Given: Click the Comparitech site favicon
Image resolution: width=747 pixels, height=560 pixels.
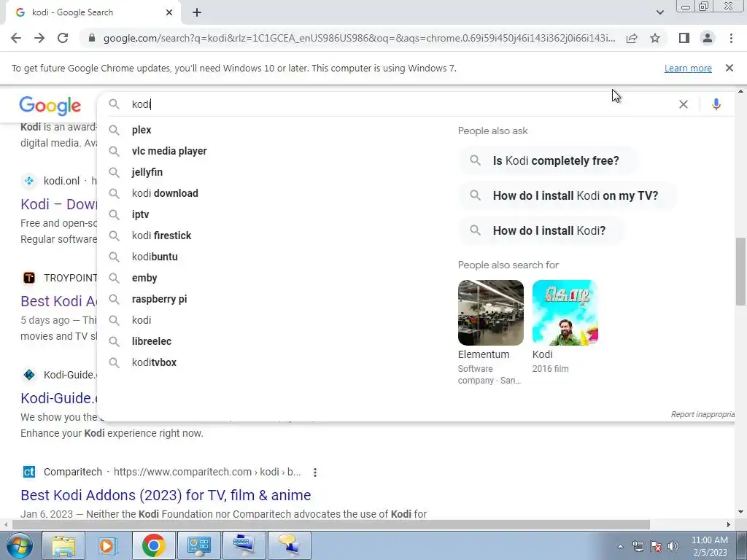Looking at the screenshot, I should 29,472.
